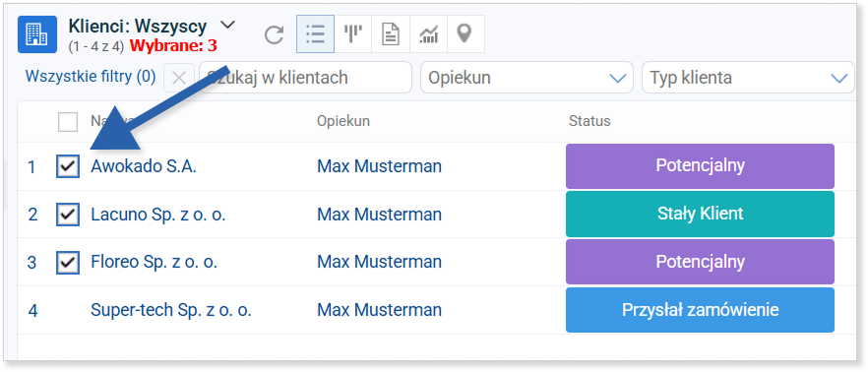Open the Typ klienta dropdown
Screen dimensions: 868x372
tap(748, 78)
